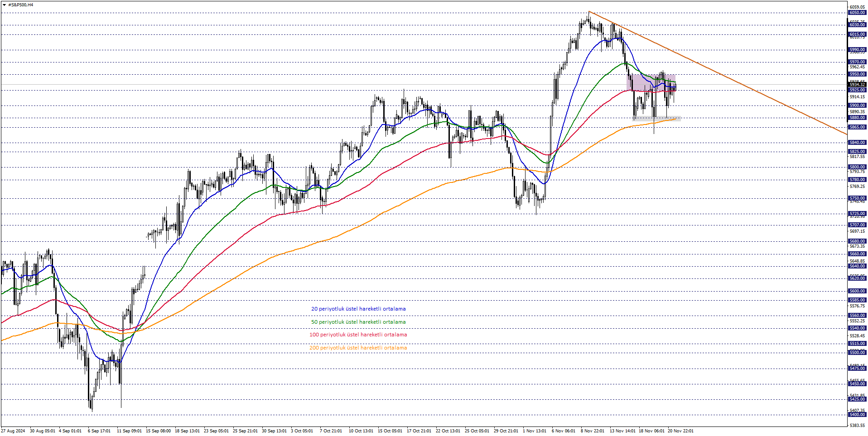Screen dimensions: 868x436
Task: Select the 5750.00 level price label
Action: (857, 198)
